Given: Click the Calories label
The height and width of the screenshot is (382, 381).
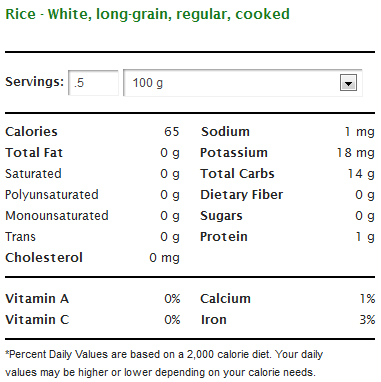Looking at the screenshot, I should point(31,132).
